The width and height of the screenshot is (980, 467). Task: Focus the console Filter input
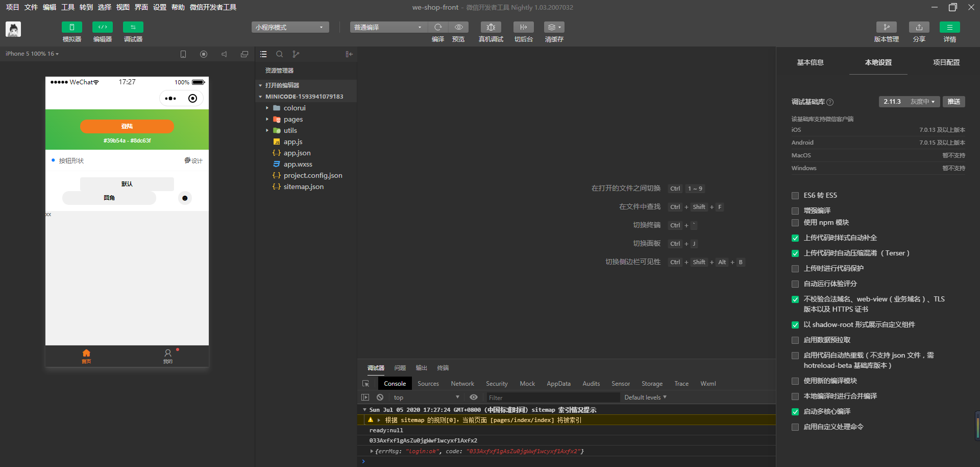(553, 398)
